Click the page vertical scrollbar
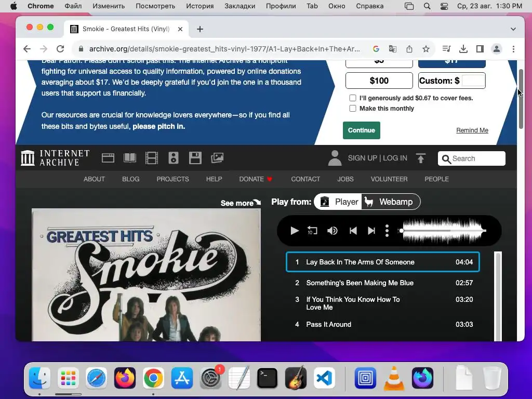The height and width of the screenshot is (399, 532). pyautogui.click(x=521, y=99)
